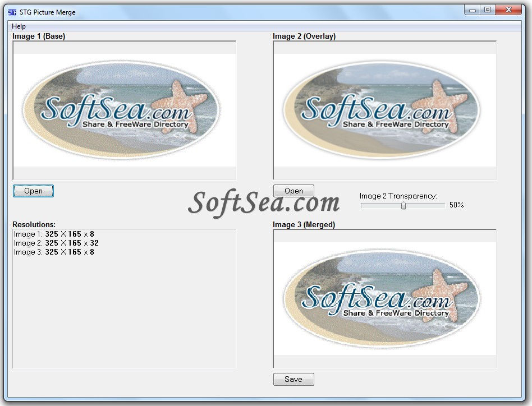Screen dimensions: 532x406
Task: Click the 50% transparency value
Action: click(456, 205)
